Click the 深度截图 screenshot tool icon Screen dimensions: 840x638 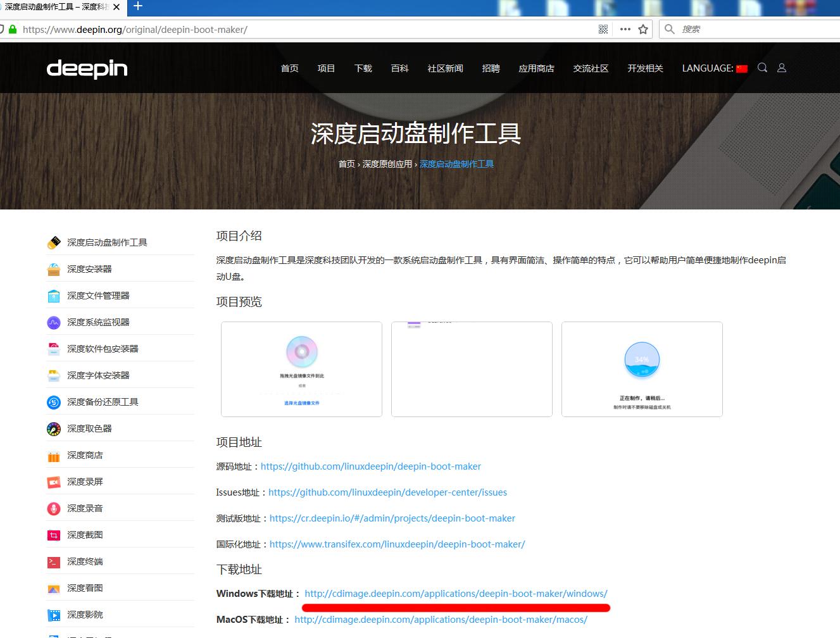(53, 535)
